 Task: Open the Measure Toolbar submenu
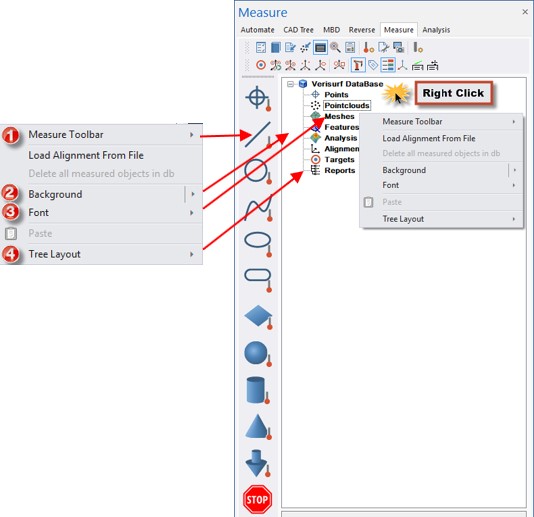coord(441,122)
